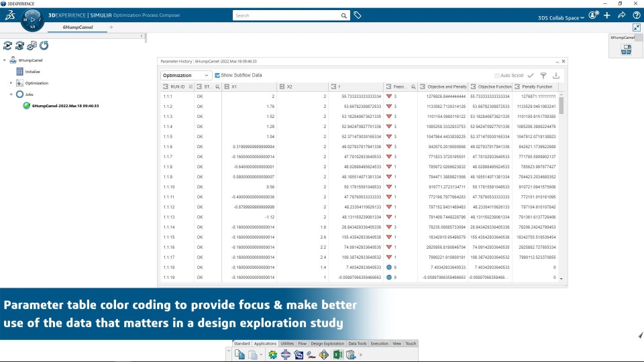644x362 pixels.
Task: Collapse the bottom action bar chevron
Action: point(228,351)
